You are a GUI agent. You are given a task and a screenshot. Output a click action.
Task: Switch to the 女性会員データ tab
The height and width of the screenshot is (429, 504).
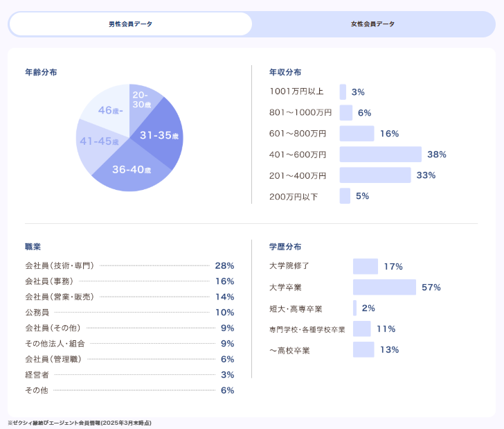(373, 24)
